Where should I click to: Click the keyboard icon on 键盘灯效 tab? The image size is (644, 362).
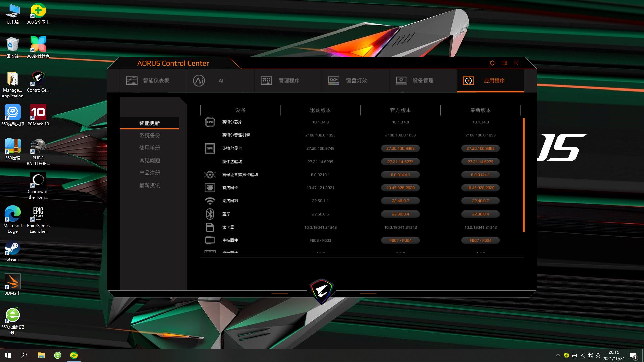(333, 80)
